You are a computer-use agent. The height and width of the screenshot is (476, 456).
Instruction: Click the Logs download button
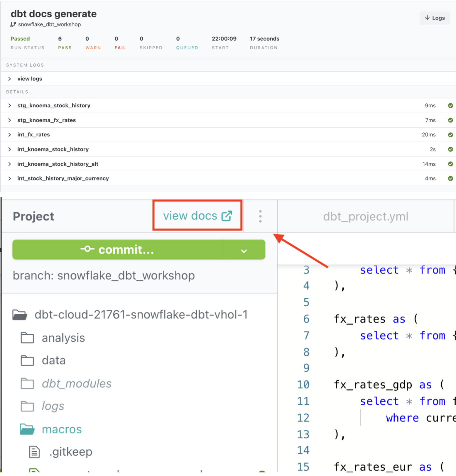coord(435,18)
